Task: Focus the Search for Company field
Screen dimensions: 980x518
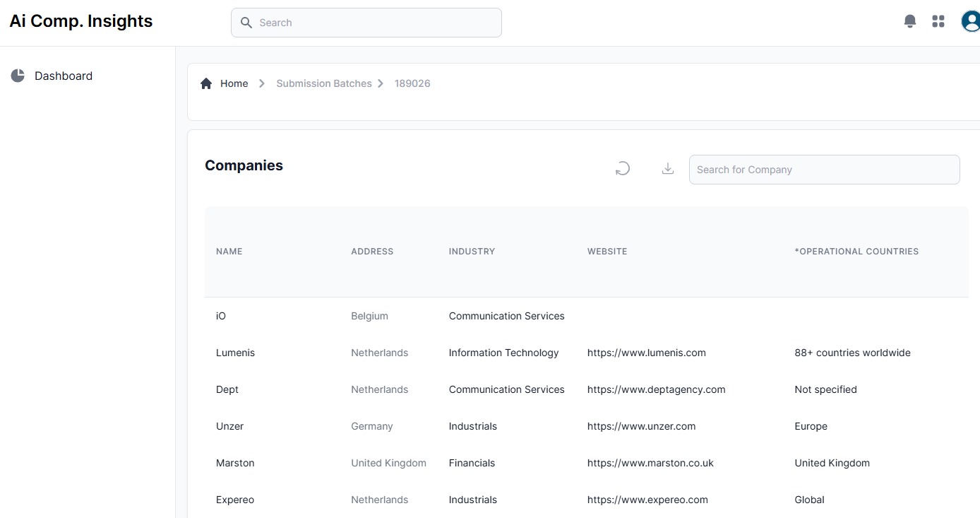Action: pos(825,170)
